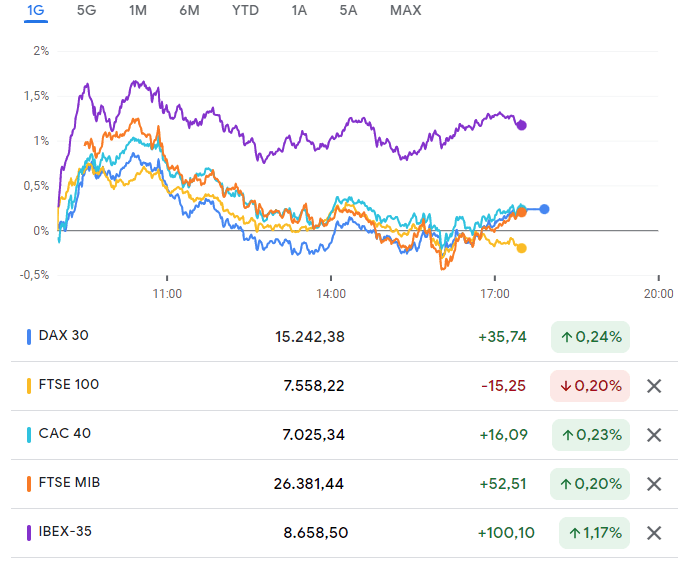The image size is (692, 565).
Task: Click the 17:00 time axis label
Action: point(495,294)
